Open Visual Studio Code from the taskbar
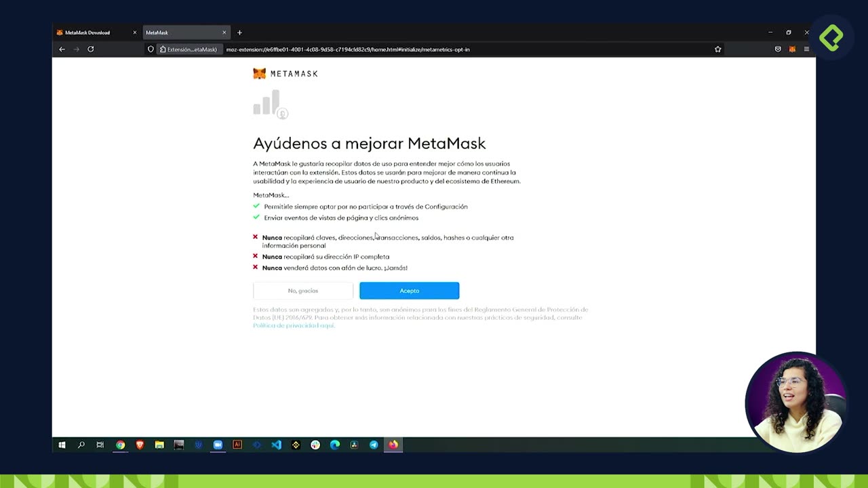 tap(276, 445)
